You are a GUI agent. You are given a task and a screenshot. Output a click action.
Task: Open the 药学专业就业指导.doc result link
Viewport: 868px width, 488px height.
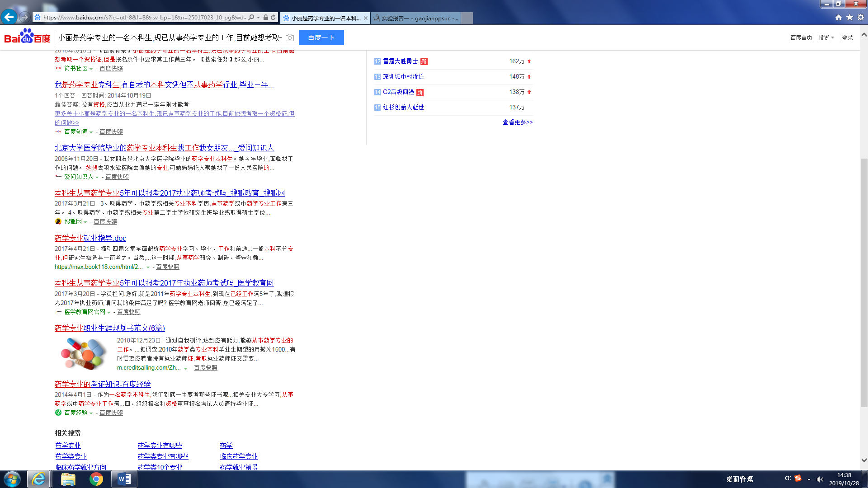[x=90, y=238]
